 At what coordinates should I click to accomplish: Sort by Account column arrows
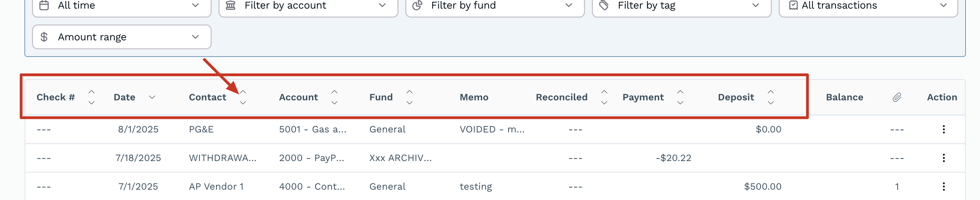point(334,98)
